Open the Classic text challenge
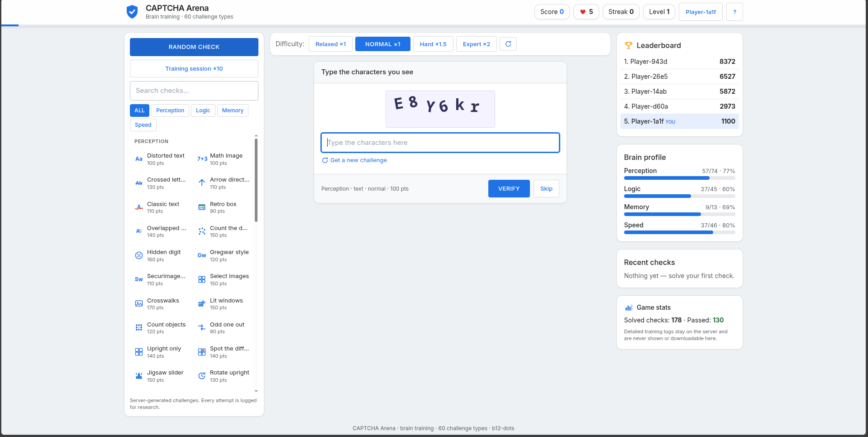The height and width of the screenshot is (437, 868). pos(161,207)
